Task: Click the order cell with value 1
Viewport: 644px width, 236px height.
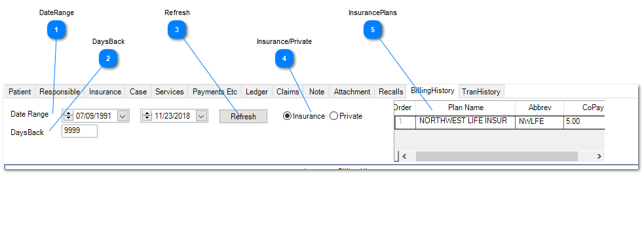Action: coord(406,122)
